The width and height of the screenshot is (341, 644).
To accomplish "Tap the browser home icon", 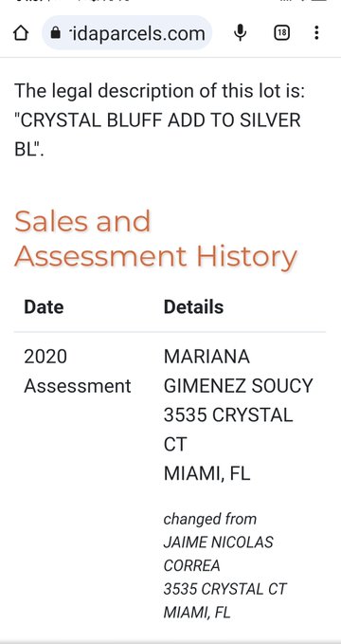I will 21,33.
